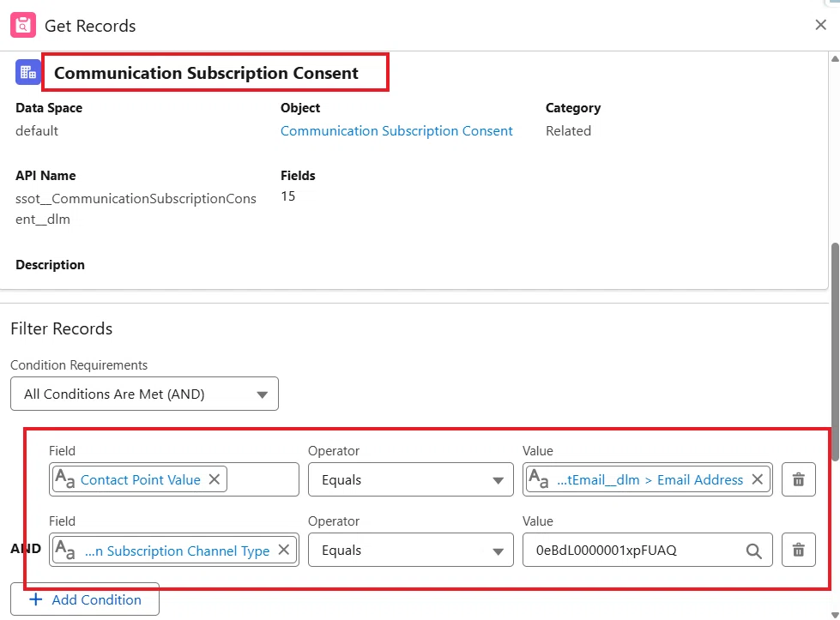Click the Data Space value default
Screen dimensions: 840x620
(36, 130)
